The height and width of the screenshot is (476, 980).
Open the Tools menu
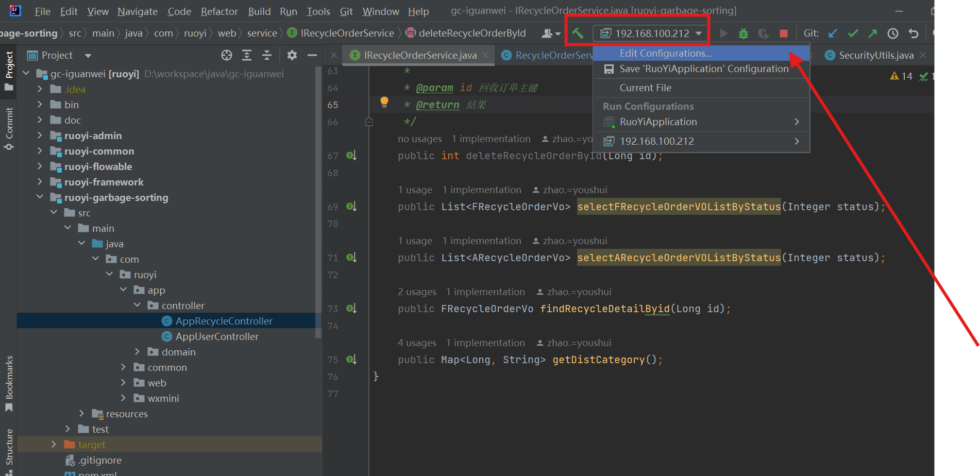click(x=318, y=11)
